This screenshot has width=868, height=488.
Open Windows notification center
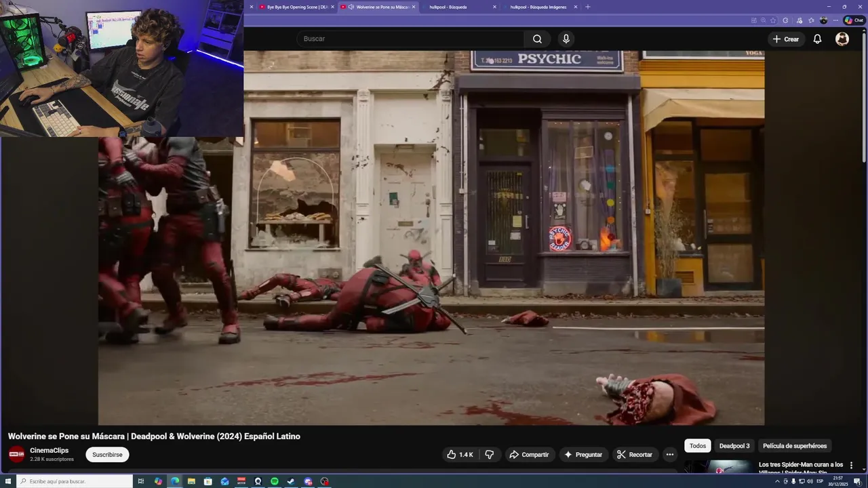[x=857, y=481]
